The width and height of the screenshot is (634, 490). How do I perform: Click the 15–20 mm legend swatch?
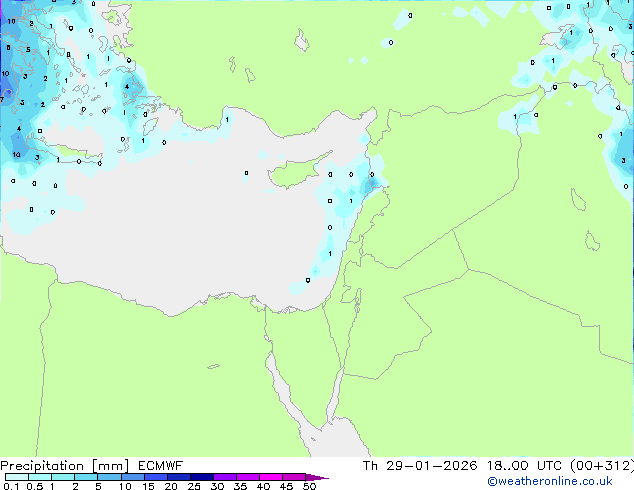[156, 477]
